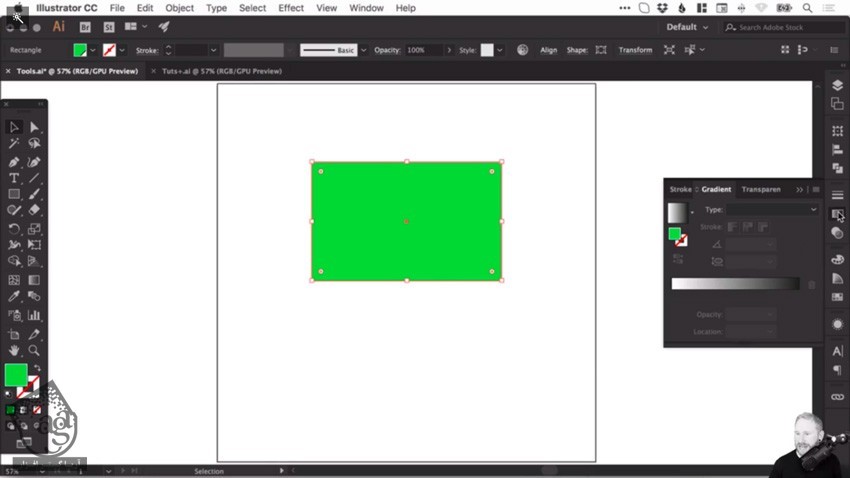Click the Align button in control bar
The height and width of the screenshot is (478, 850).
tap(549, 50)
